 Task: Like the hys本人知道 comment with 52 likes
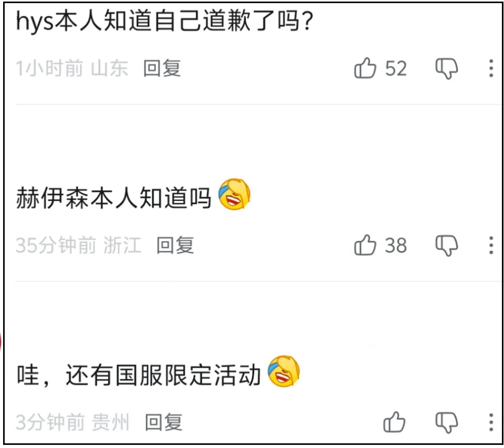pos(365,68)
